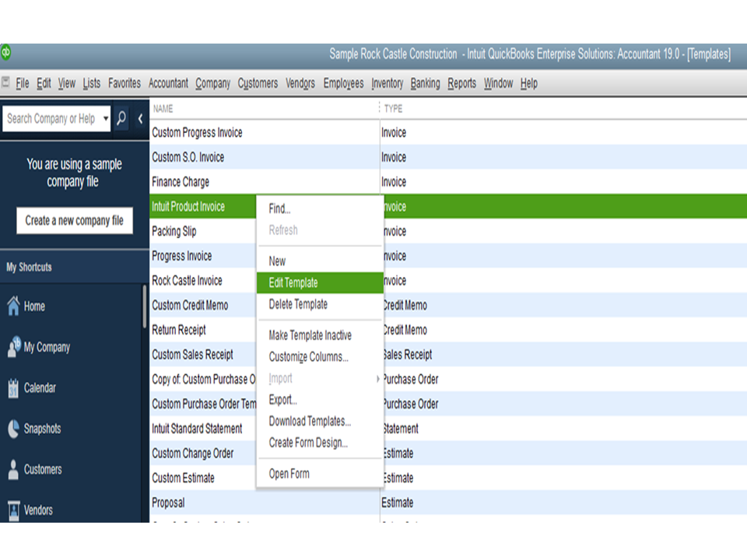Open the Vendors shortcut icon
Viewport: 747px width, 560px height.
[x=13, y=510]
